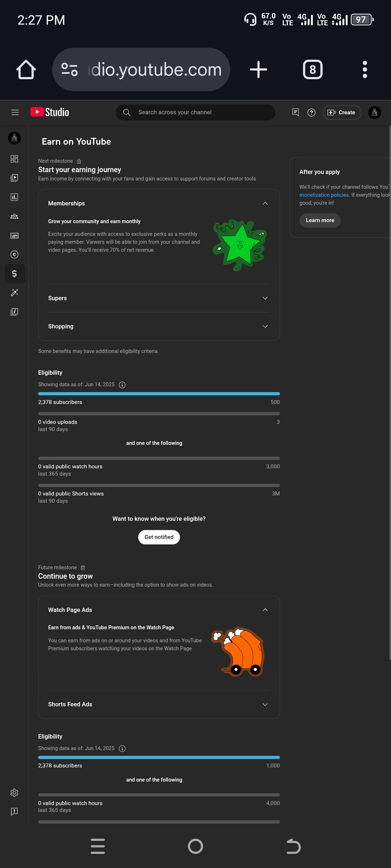Image resolution: width=391 pixels, height=868 pixels.
Task: Click the Get notified button
Action: (159, 537)
